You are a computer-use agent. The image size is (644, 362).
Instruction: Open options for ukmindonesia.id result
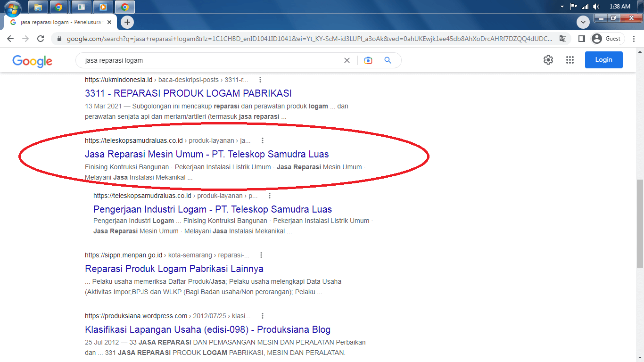point(260,80)
